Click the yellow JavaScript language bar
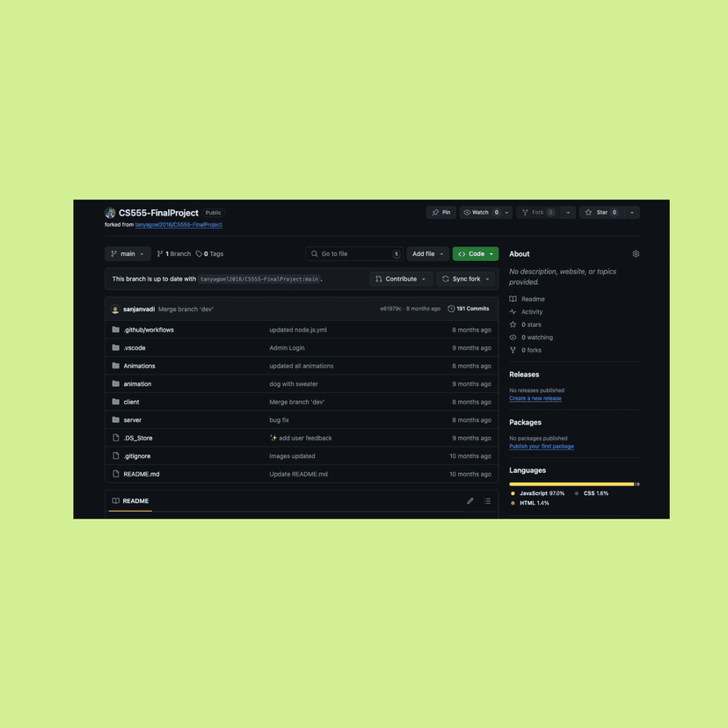This screenshot has height=728, width=728. pyautogui.click(x=571, y=484)
